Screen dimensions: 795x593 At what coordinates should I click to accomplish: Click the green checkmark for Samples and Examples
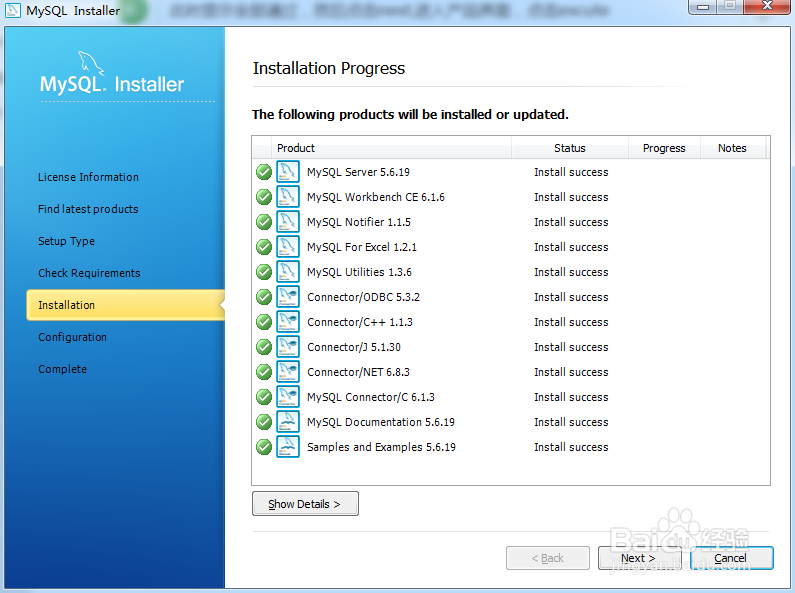click(x=264, y=447)
